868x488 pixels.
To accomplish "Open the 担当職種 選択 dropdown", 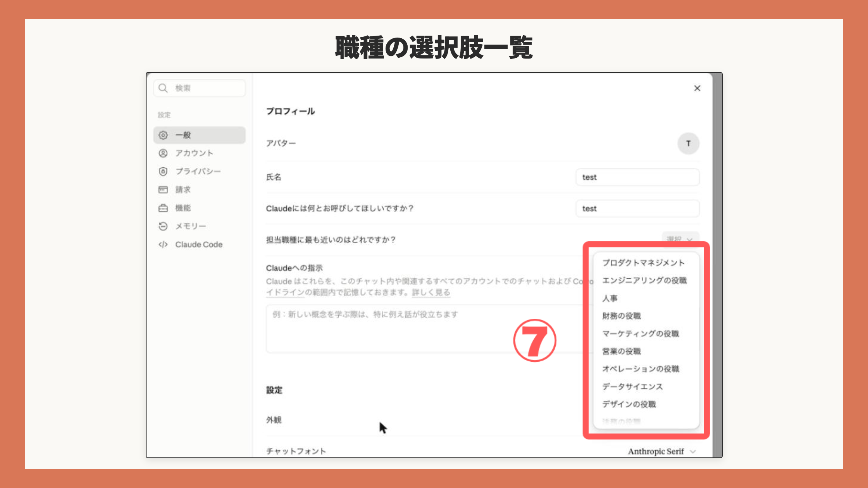I will tap(680, 238).
